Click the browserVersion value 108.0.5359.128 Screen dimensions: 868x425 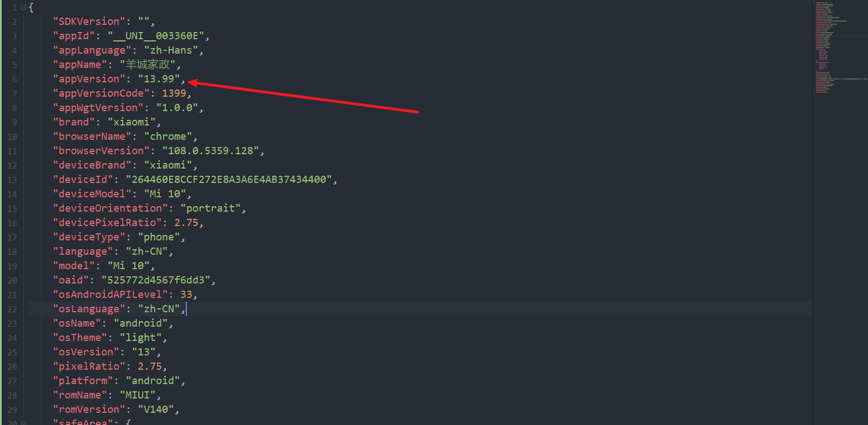(211, 151)
